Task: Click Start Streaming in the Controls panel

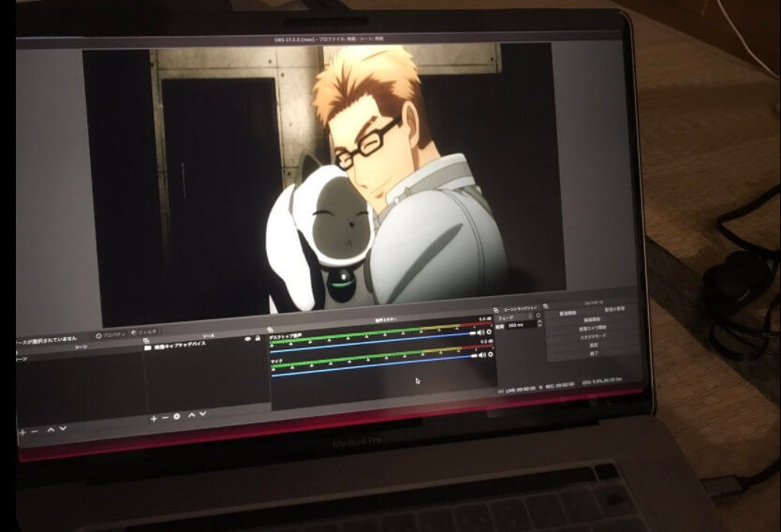Action: (x=567, y=314)
